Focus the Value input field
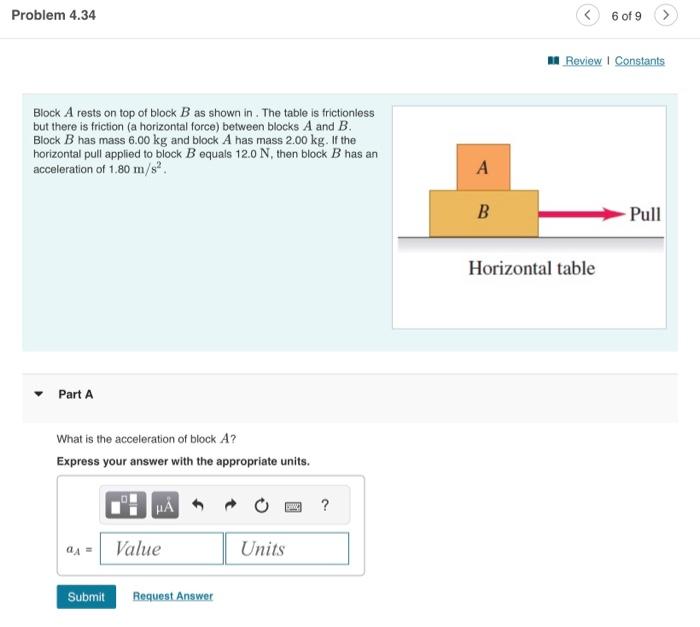Viewport: 700px width, 627px height. (162, 548)
